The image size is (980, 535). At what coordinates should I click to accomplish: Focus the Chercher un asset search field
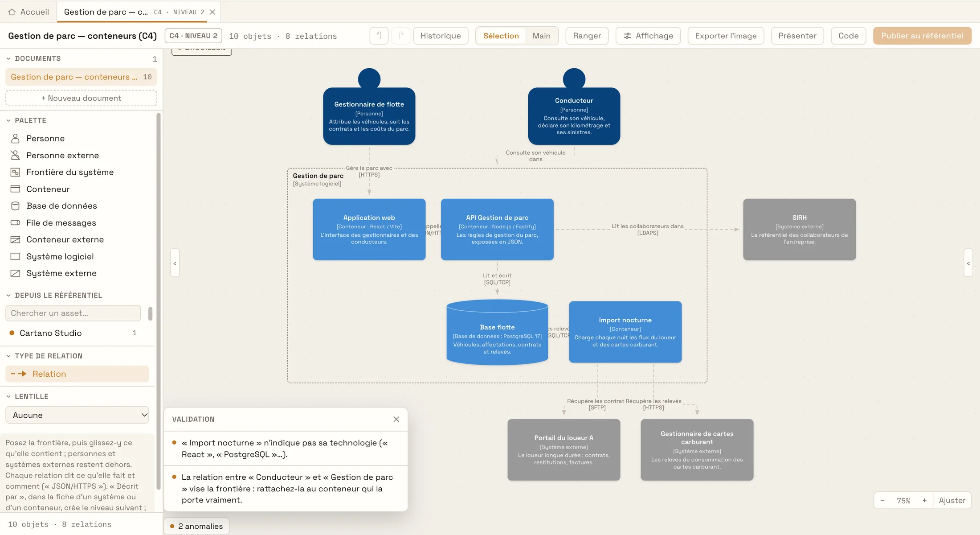click(x=73, y=313)
